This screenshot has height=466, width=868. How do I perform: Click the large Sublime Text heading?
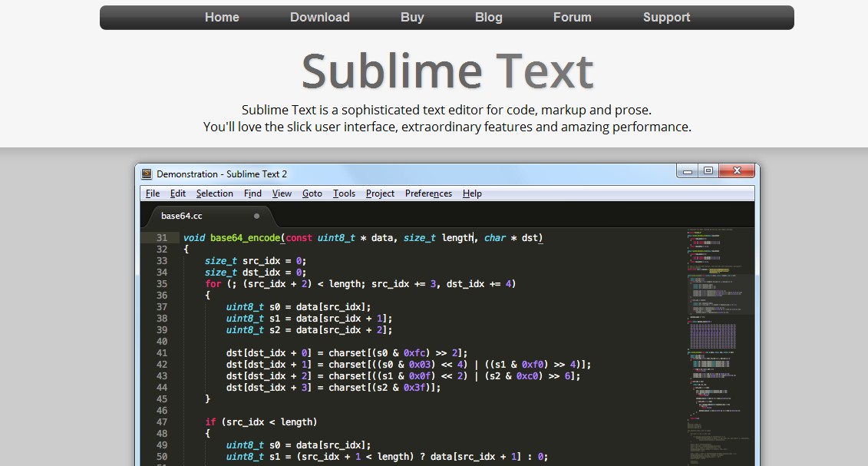[x=447, y=71]
